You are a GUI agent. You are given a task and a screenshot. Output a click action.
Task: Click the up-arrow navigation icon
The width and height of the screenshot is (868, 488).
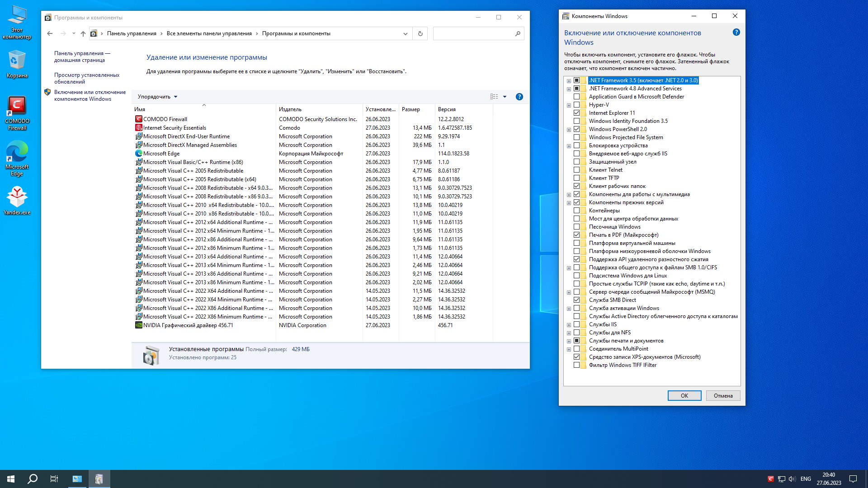click(83, 33)
